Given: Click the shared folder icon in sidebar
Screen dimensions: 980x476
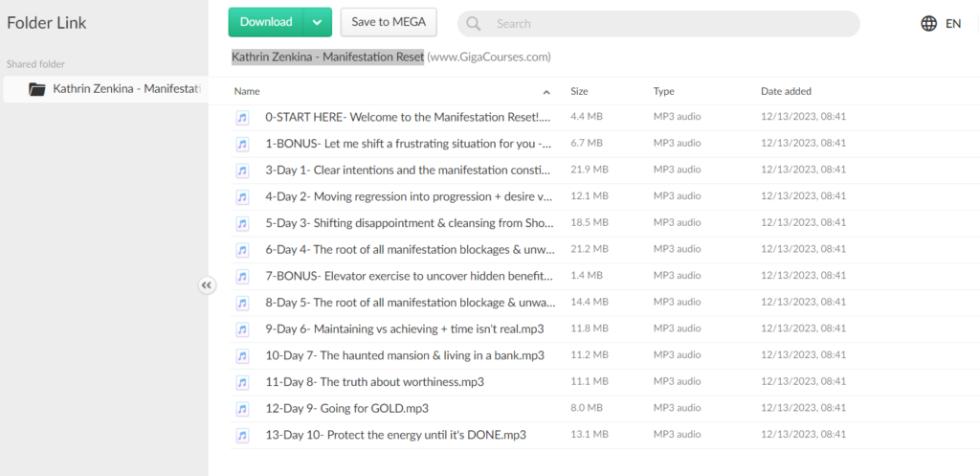Looking at the screenshot, I should (37, 89).
